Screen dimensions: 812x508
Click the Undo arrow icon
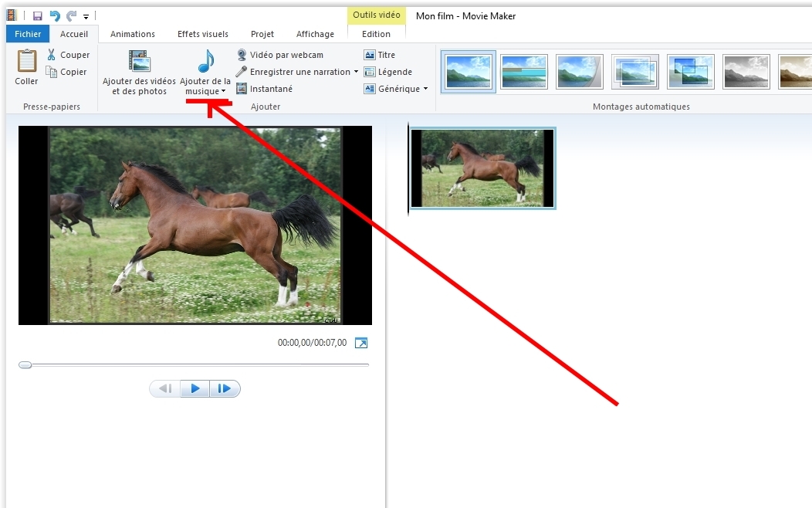point(55,15)
